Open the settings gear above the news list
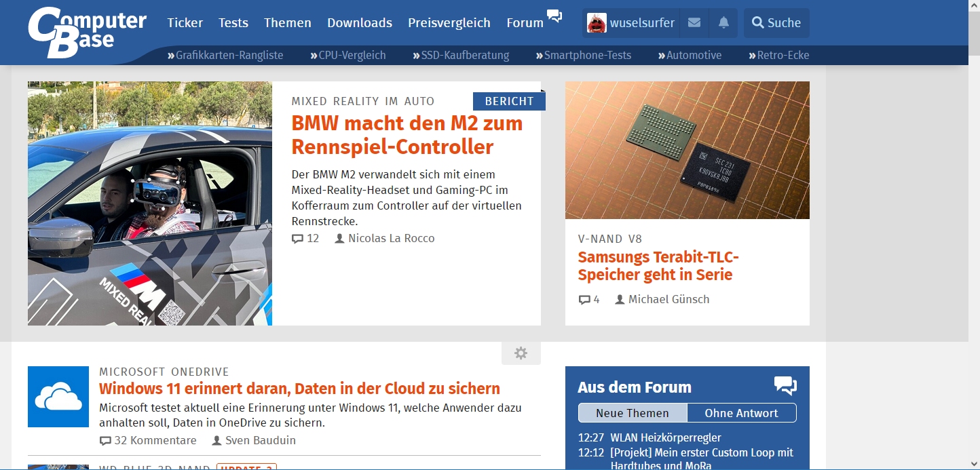The height and width of the screenshot is (470, 980). tap(521, 353)
